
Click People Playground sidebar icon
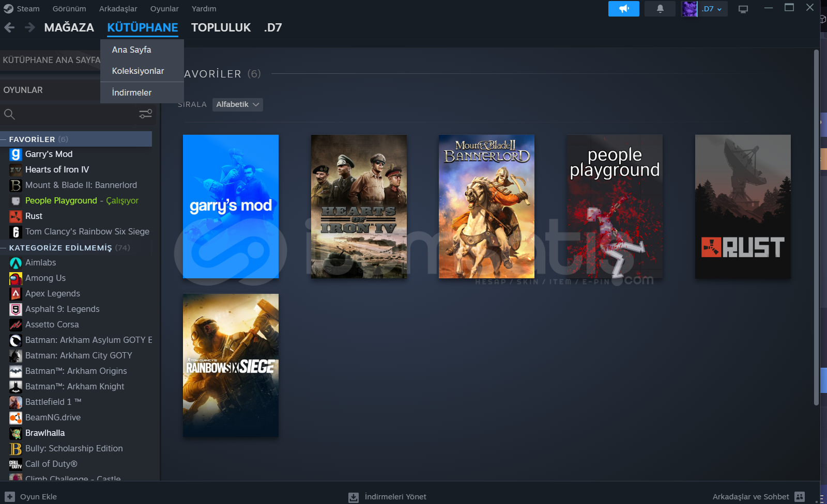[x=16, y=201]
